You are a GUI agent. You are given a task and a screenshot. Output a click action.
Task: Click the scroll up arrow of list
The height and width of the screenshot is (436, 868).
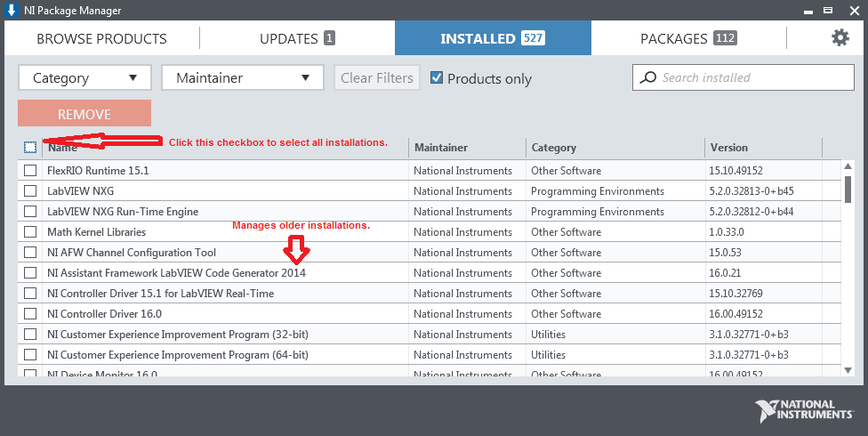tap(848, 166)
